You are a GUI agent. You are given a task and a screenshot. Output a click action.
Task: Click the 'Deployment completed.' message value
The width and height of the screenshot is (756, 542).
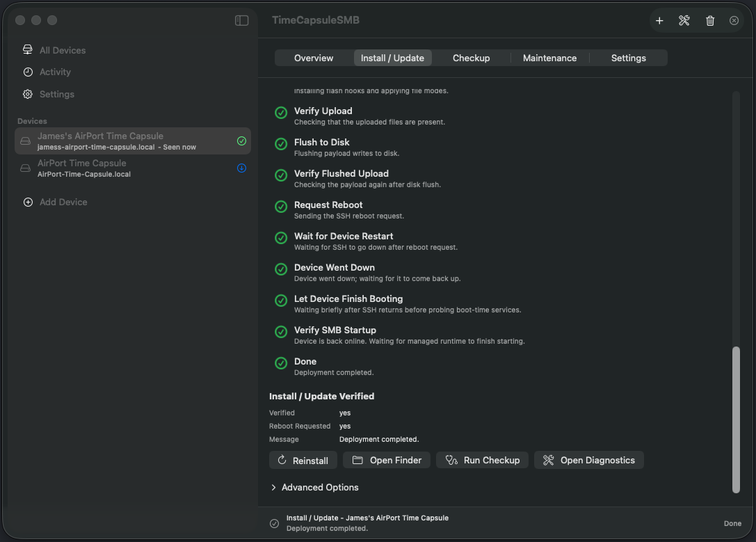pos(379,439)
